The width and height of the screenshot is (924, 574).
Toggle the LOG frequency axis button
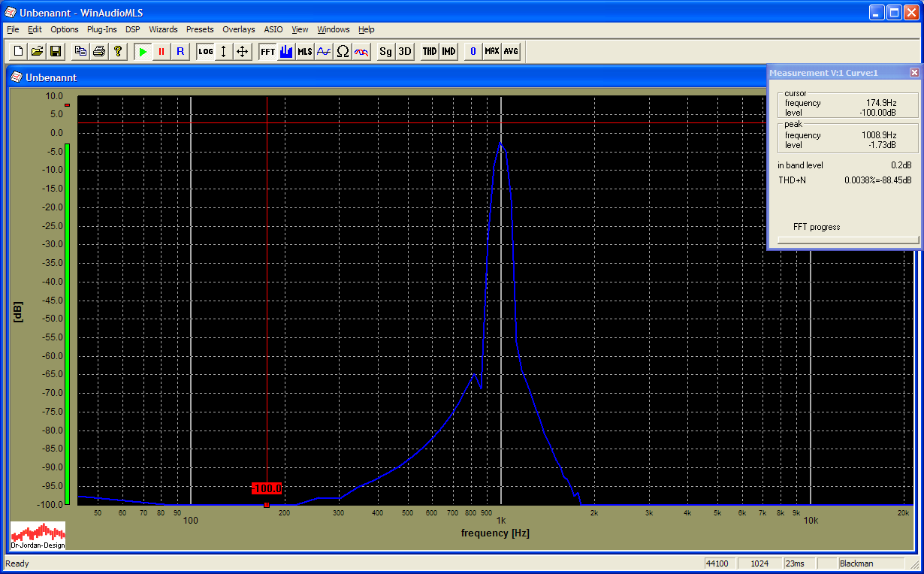pyautogui.click(x=205, y=52)
